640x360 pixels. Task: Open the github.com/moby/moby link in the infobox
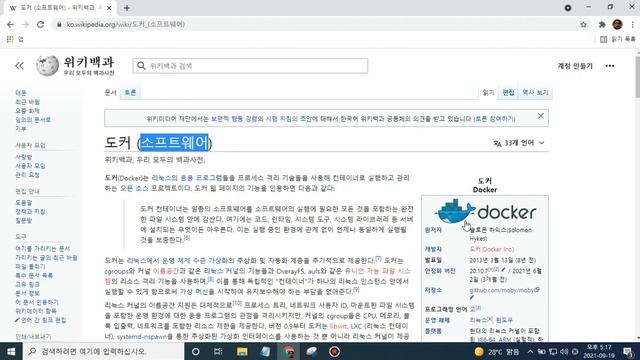point(502,290)
